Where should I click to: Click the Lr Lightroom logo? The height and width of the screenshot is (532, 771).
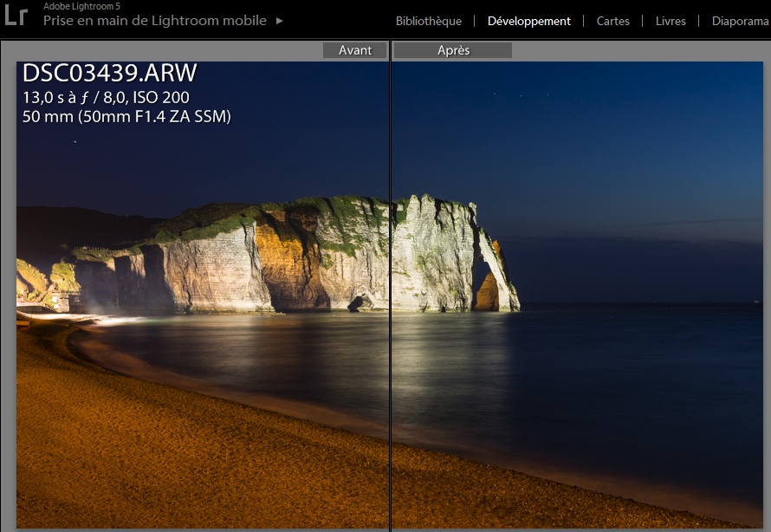(x=16, y=14)
